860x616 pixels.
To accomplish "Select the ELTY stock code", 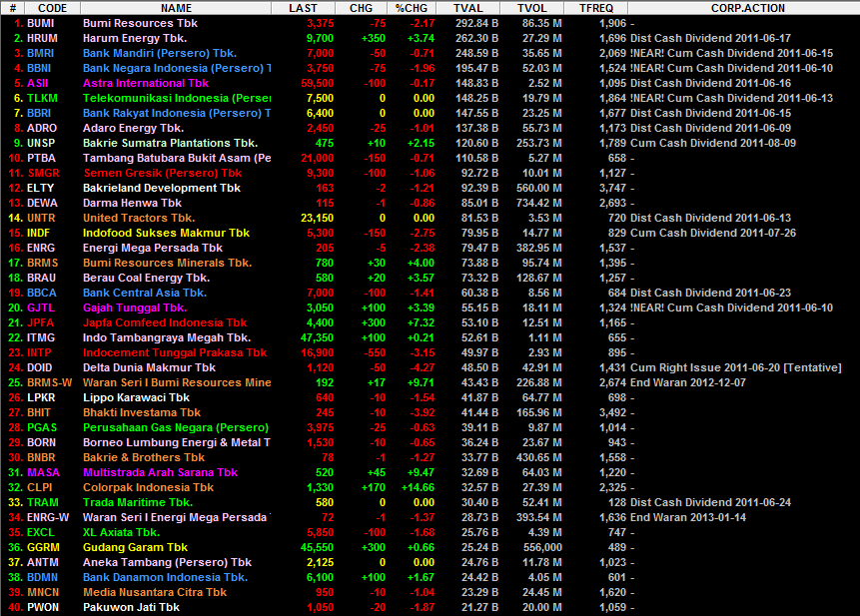I will [41, 188].
